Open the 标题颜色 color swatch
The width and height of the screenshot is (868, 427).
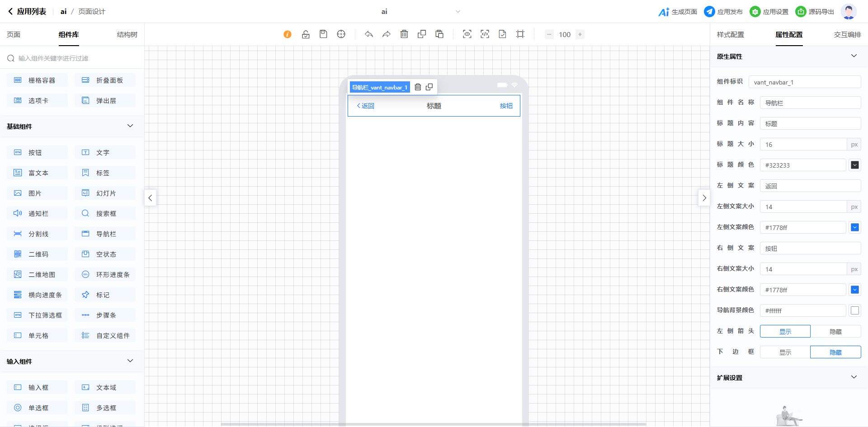pos(855,165)
